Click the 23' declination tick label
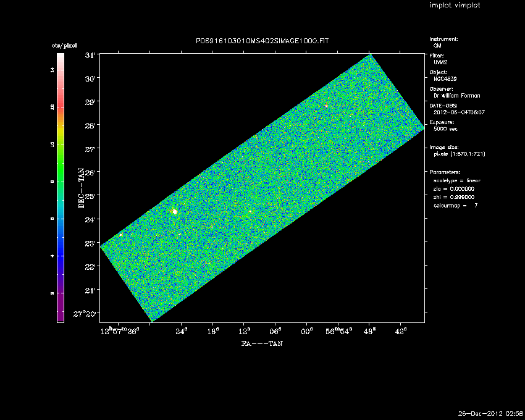The height and width of the screenshot is (420, 525). coord(91,243)
